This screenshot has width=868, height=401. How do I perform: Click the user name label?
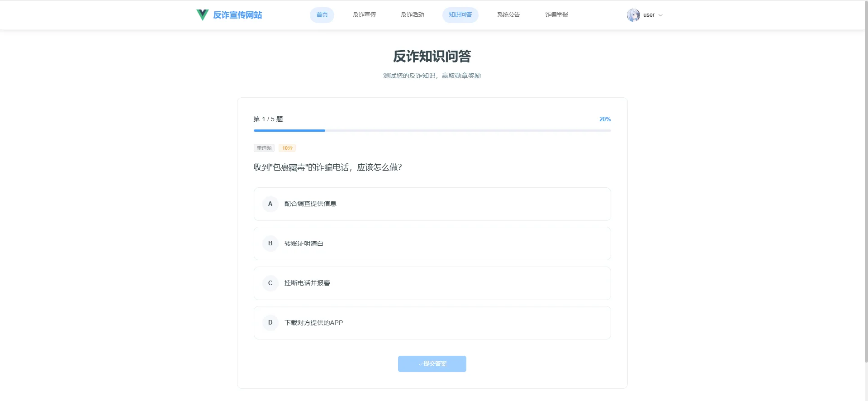(649, 15)
